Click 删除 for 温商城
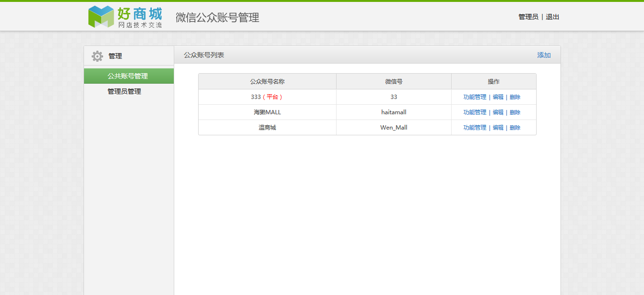Image resolution: width=644 pixels, height=295 pixels. click(515, 128)
